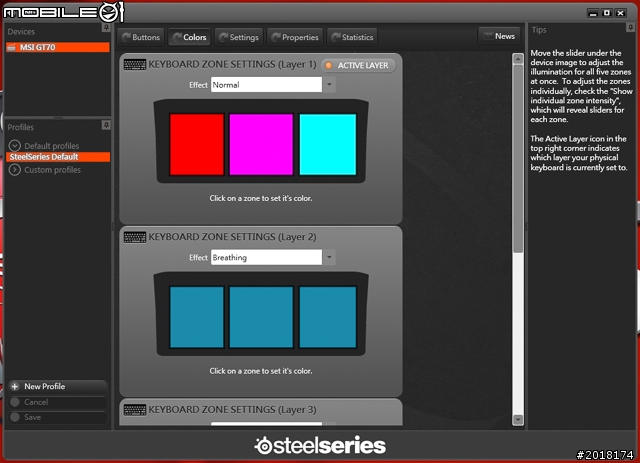Click the scrollbar down arrow
The image size is (640, 463).
click(x=518, y=419)
